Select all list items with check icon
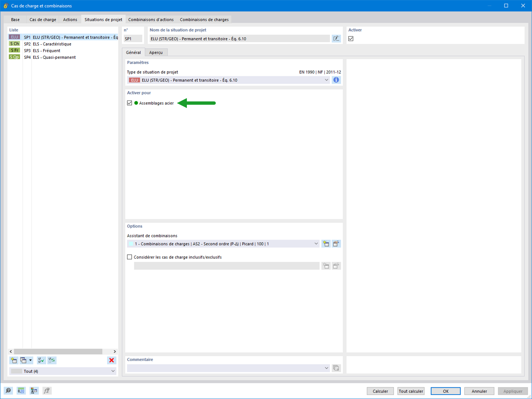Screen dimensions: 532x399 tap(41, 360)
